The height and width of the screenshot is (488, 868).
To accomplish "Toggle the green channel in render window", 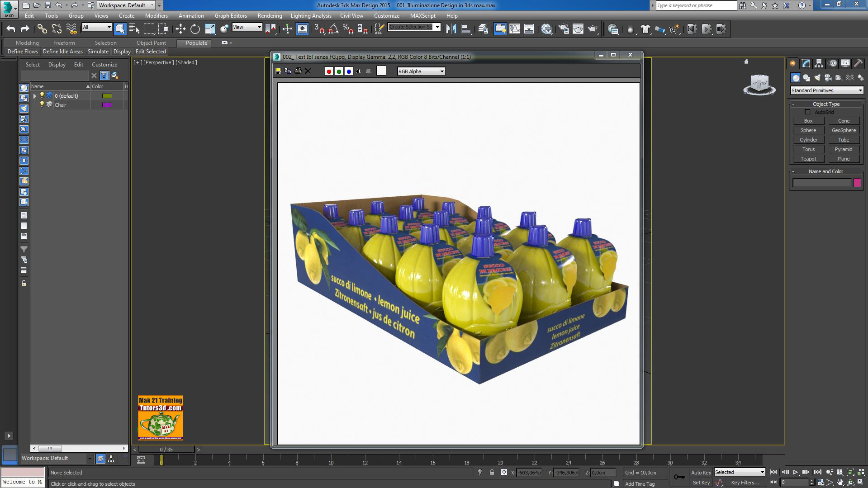I will click(x=339, y=71).
